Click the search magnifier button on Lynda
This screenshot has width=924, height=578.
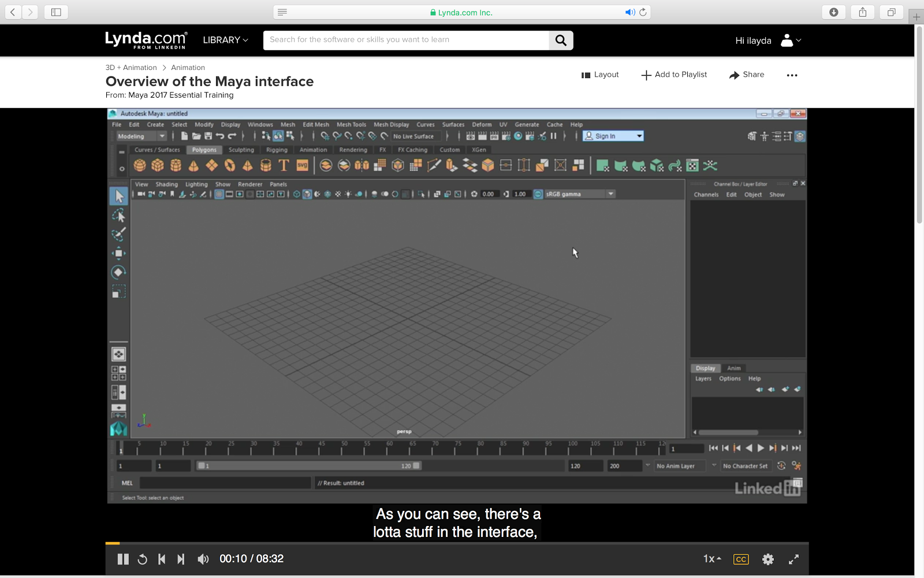561,40
